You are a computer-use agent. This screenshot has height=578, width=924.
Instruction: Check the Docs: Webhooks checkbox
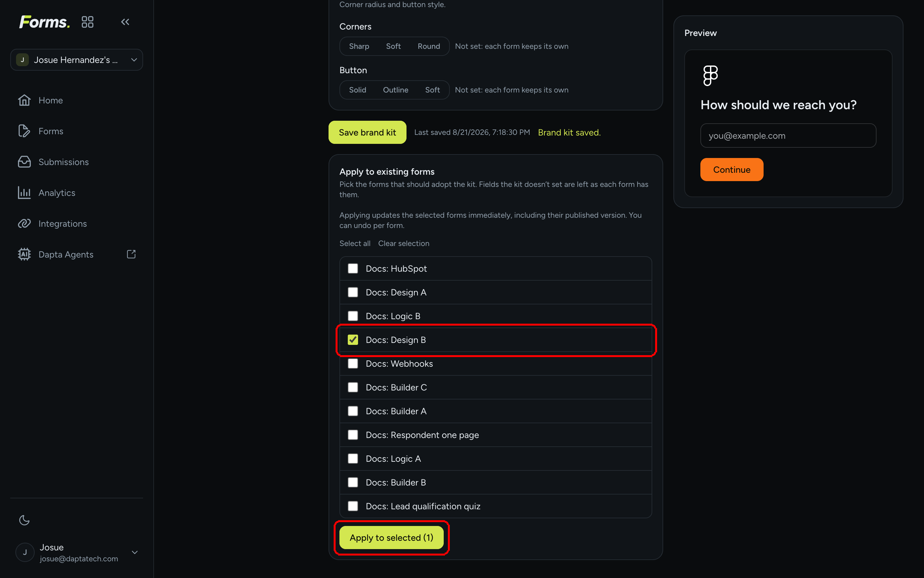point(353,363)
